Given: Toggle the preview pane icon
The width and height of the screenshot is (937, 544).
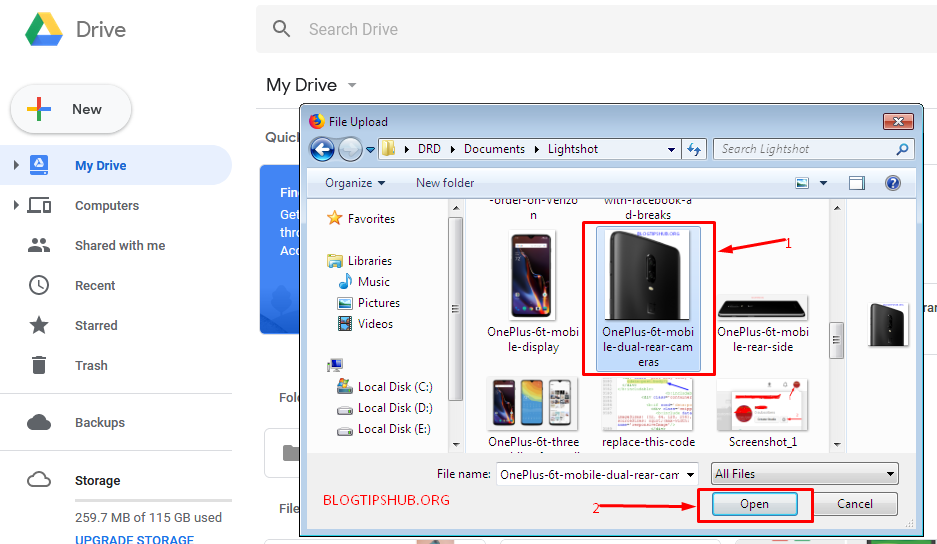Looking at the screenshot, I should tap(857, 183).
